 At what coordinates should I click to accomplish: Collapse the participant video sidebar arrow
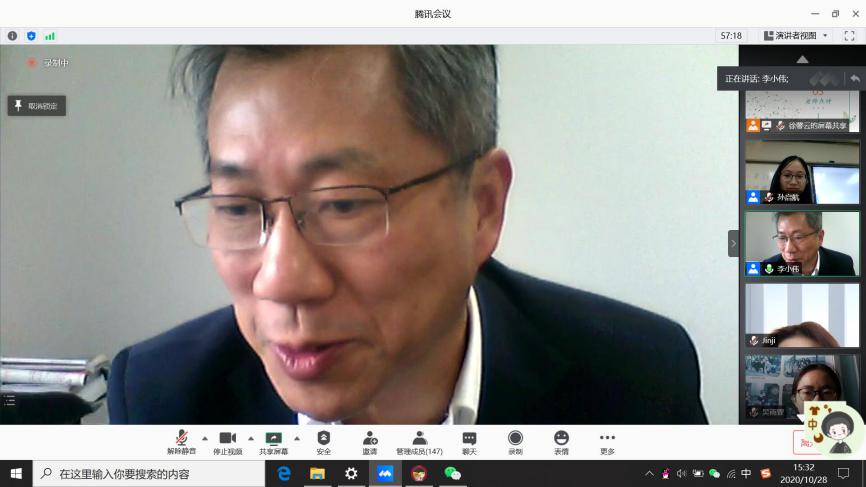[733, 243]
